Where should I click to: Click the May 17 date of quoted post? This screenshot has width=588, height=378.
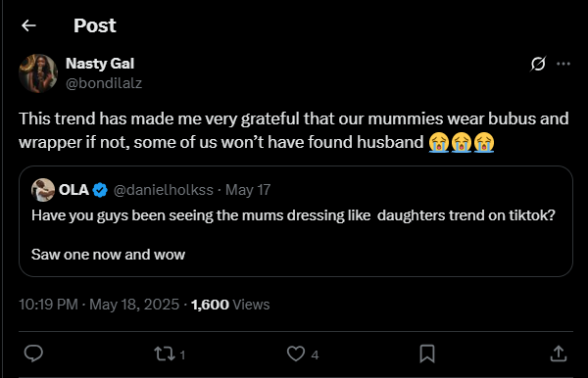(x=248, y=190)
